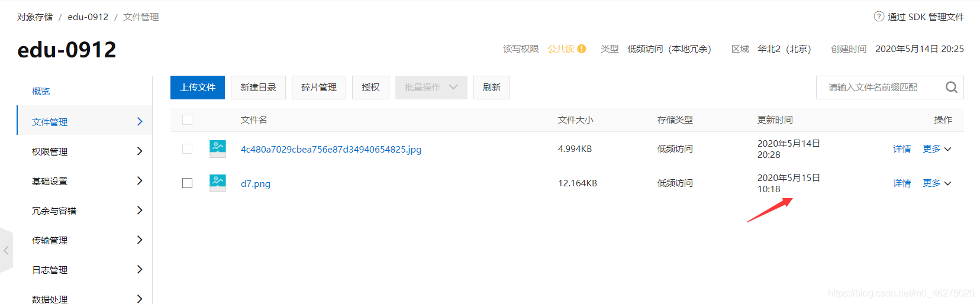Expand the 冗余与容错 chevron
980x304 pixels.
140,211
